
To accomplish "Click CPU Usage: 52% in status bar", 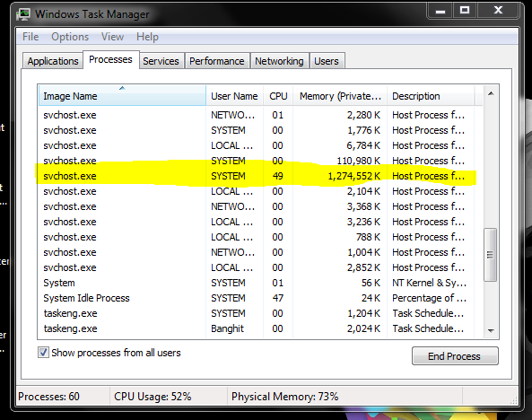I will 153,397.
